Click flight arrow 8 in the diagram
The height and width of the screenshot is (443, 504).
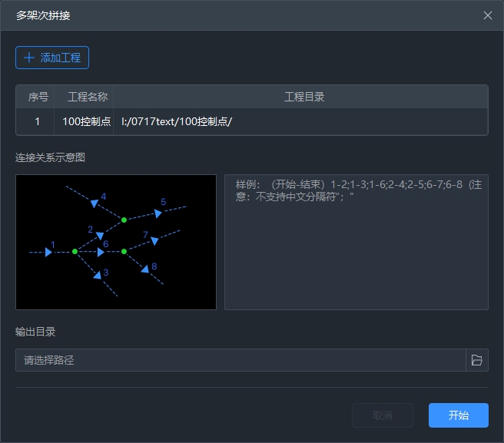pyautogui.click(x=144, y=269)
